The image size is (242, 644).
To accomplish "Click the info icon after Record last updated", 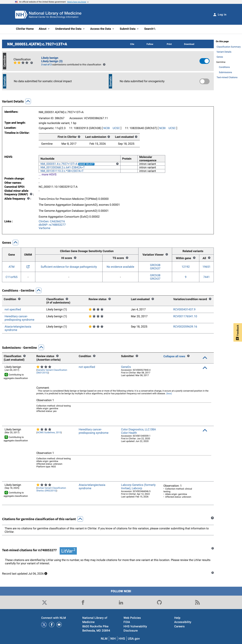I will point(46,574).
